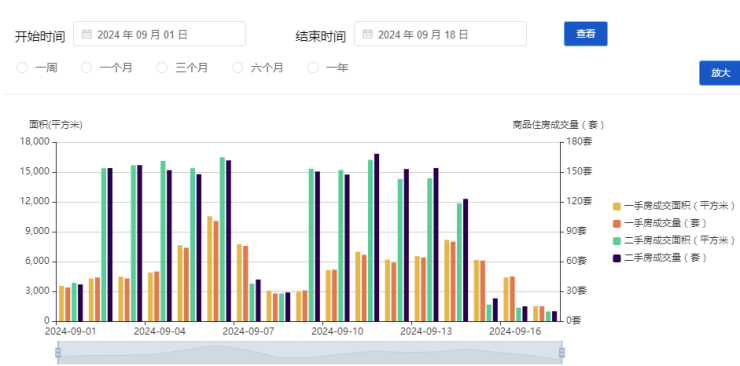Click the blue 放大 button
The width and height of the screenshot is (740, 366).
click(x=720, y=73)
